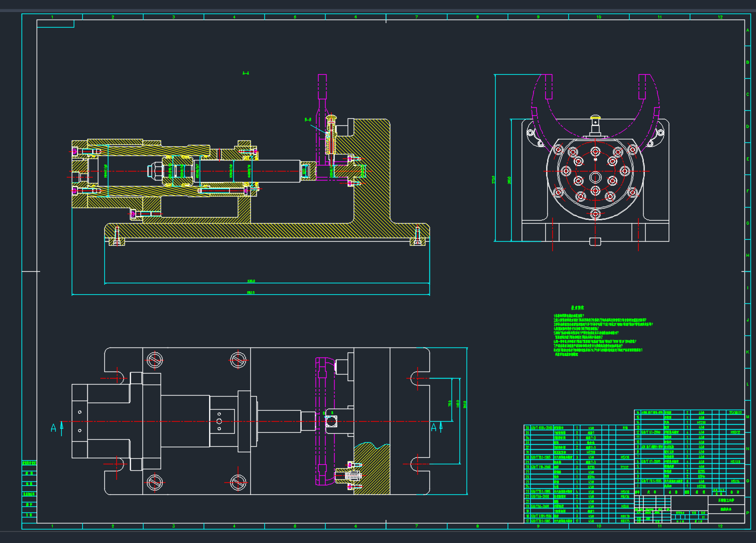Image resolution: width=756 pixels, height=543 pixels.
Task: Pick Q235 material in parts list row 4
Action: click(x=701, y=471)
